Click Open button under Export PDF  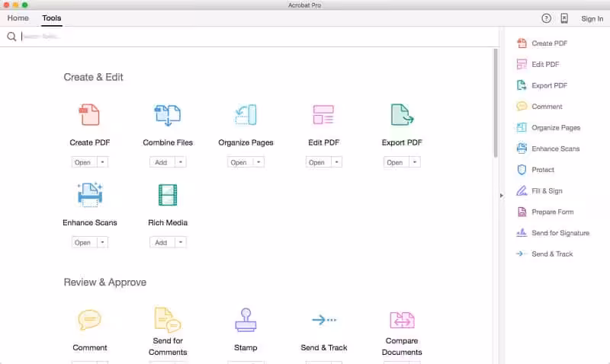396,162
